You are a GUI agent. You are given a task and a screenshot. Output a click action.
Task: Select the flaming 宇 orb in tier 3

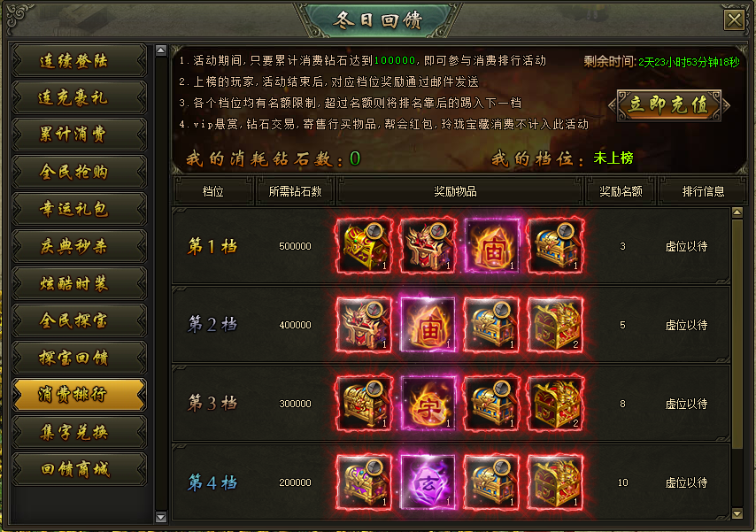point(428,404)
